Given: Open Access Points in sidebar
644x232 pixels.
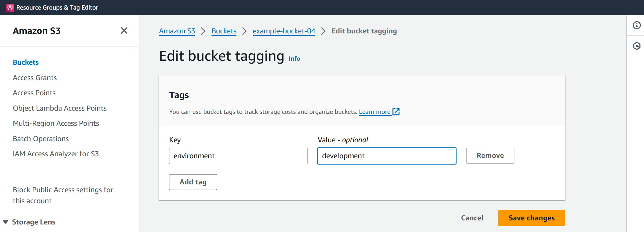Looking at the screenshot, I should (x=34, y=93).
